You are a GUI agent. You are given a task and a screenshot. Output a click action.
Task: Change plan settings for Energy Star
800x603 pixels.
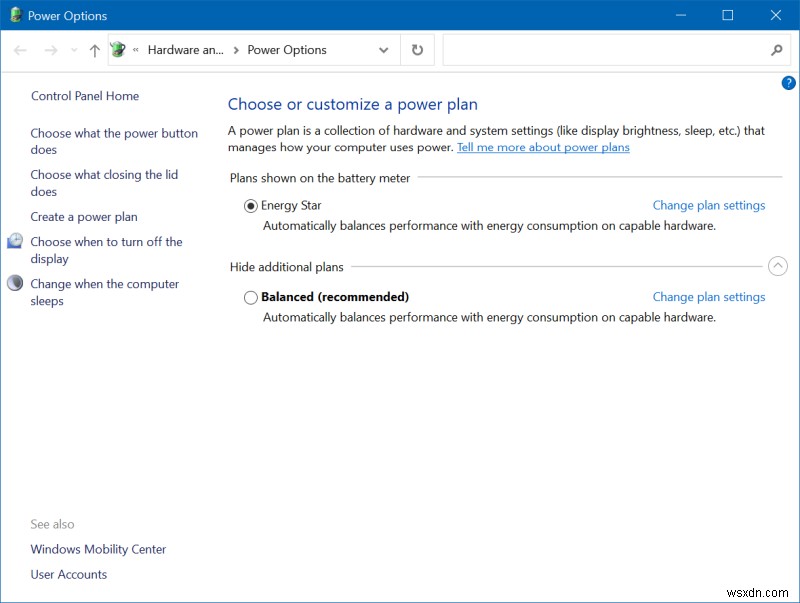(709, 205)
